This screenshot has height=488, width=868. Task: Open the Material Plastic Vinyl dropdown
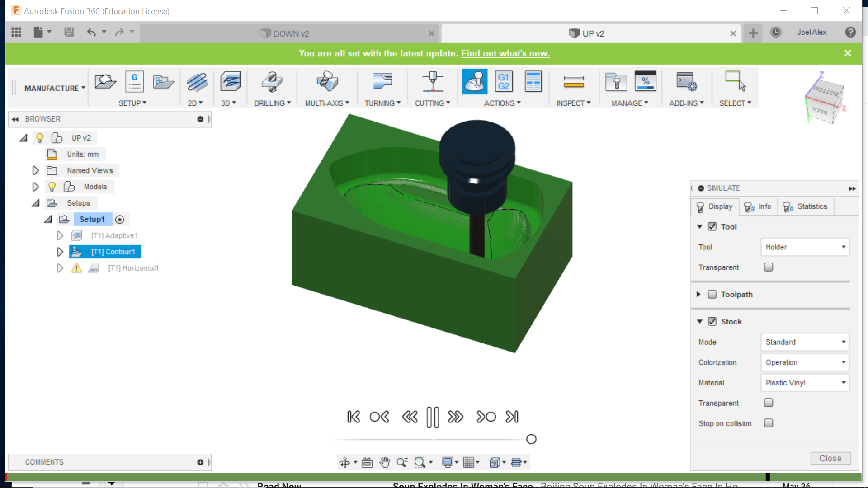tap(805, 383)
